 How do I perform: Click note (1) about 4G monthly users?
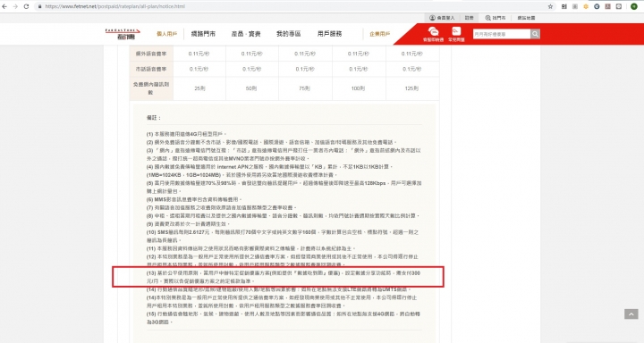pyautogui.click(x=186, y=134)
